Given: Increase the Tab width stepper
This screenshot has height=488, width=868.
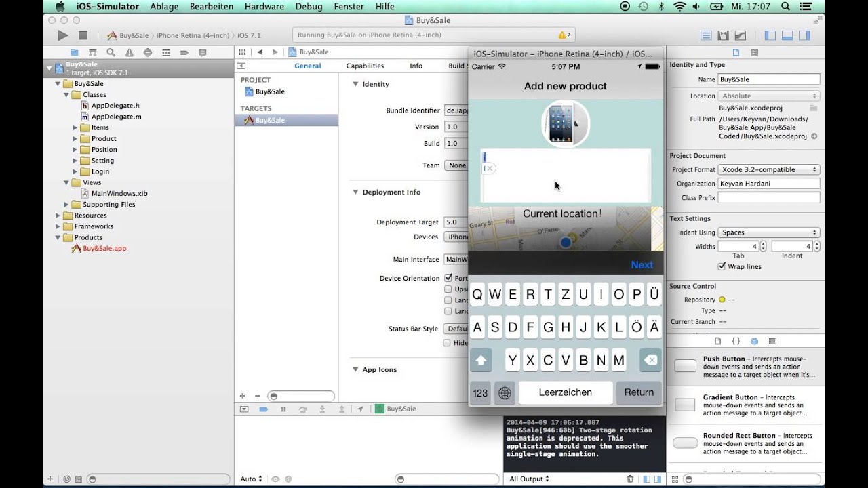Looking at the screenshot, I should 764,243.
